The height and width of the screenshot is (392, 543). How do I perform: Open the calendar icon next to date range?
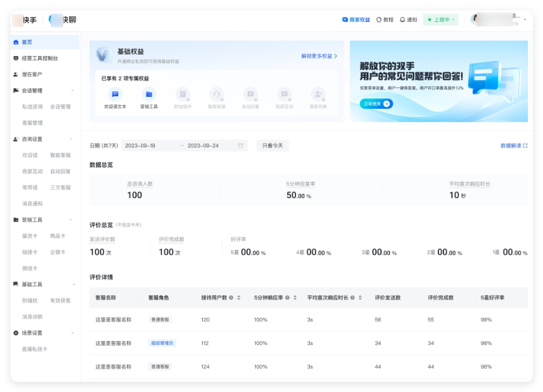click(241, 145)
